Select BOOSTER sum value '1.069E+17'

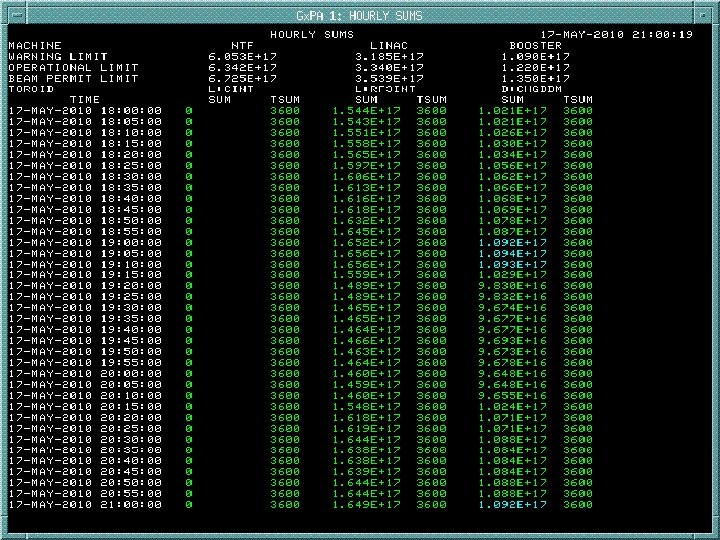512,209
